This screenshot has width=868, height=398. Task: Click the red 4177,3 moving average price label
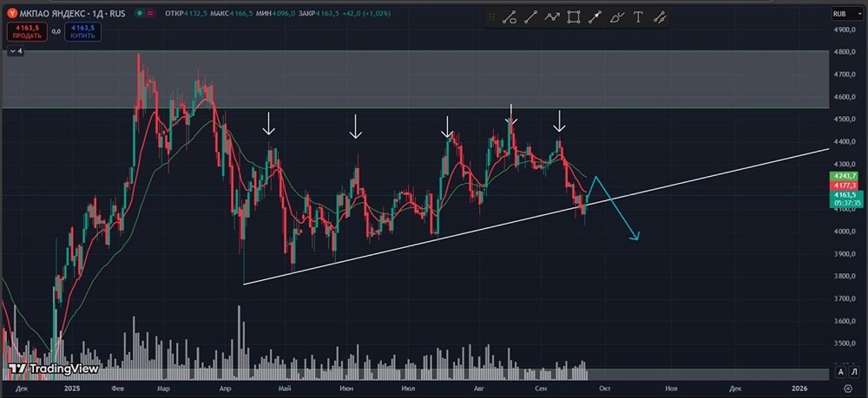(843, 186)
